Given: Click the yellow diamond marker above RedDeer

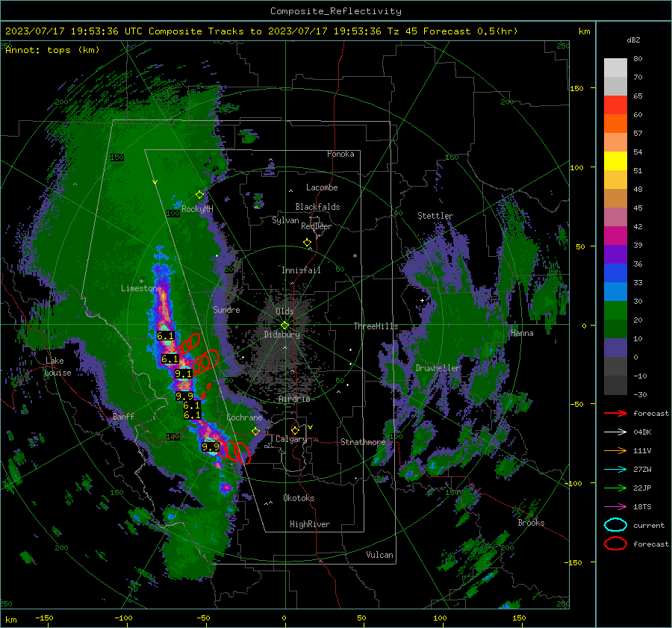Looking at the screenshot, I should pyautogui.click(x=307, y=243).
